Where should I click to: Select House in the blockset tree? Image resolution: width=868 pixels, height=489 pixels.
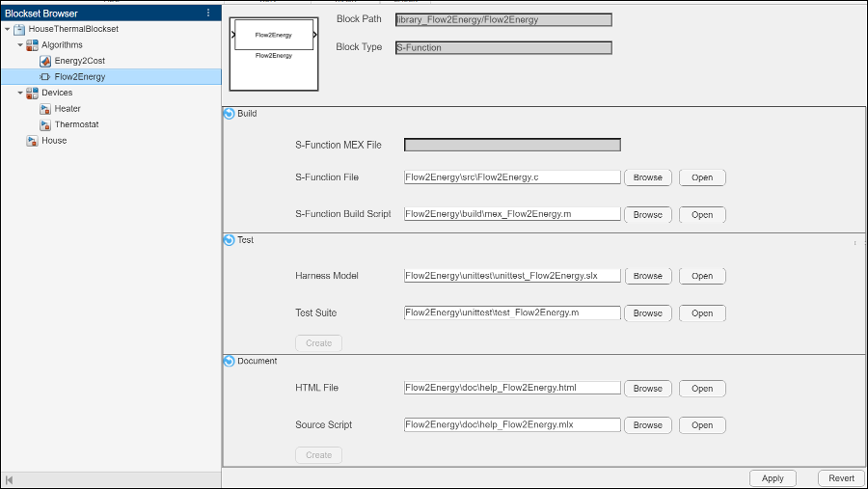click(x=54, y=141)
